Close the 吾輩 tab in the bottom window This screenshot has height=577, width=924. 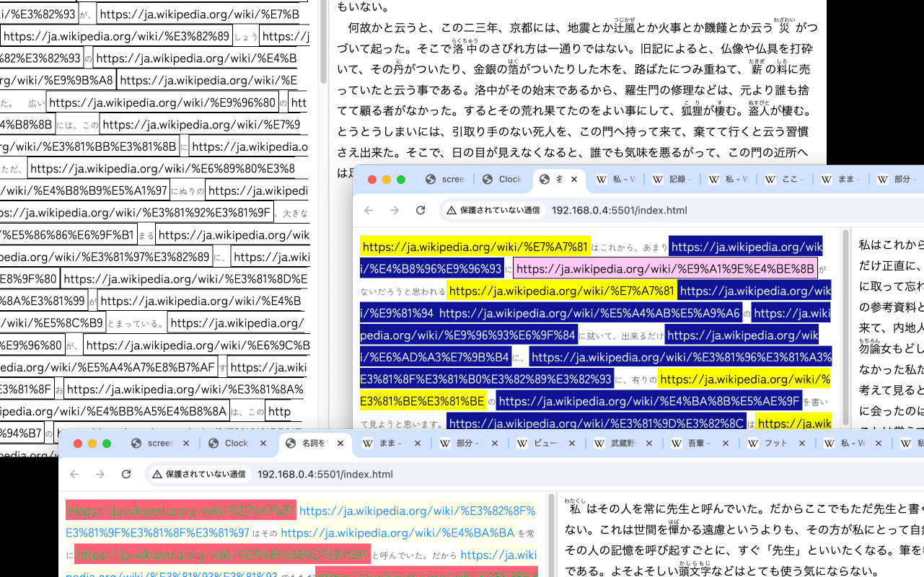tap(726, 444)
